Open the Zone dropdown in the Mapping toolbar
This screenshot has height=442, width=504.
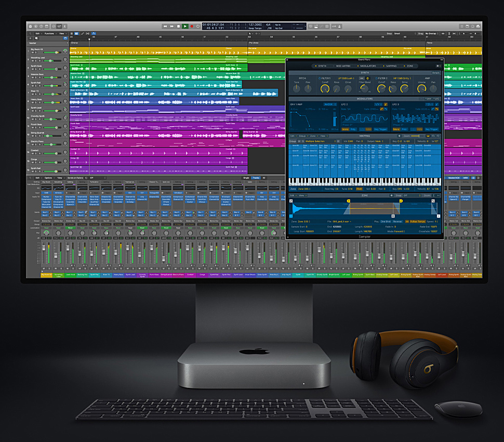[314, 136]
